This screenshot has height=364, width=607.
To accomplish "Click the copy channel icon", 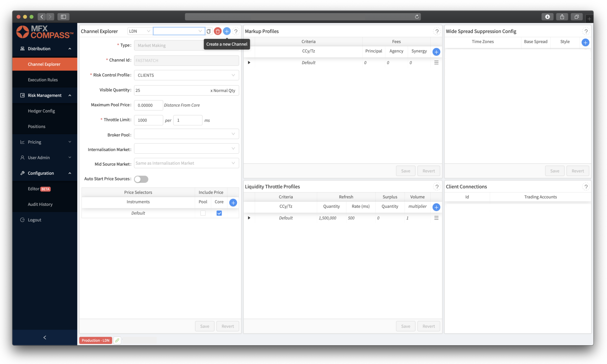I will pyautogui.click(x=209, y=31).
